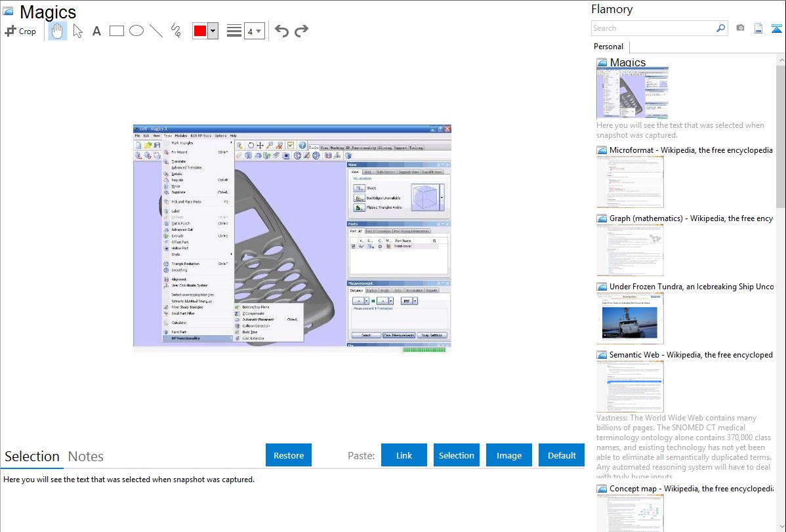Viewport: 786px width, 532px height.
Task: Choose the arrow pointer selection tool
Action: pos(77,31)
